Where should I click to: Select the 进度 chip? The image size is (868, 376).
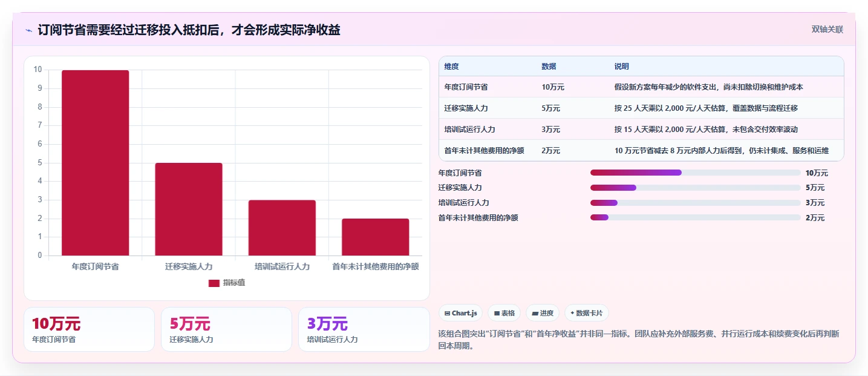click(x=543, y=313)
